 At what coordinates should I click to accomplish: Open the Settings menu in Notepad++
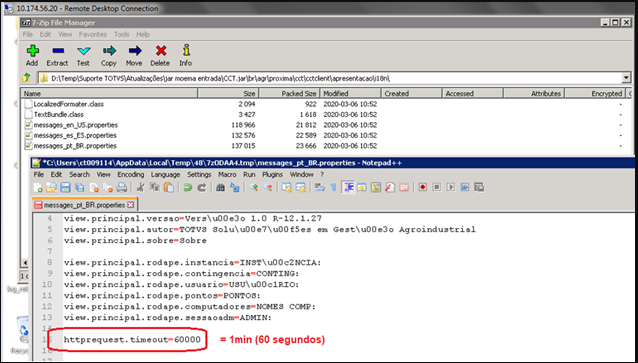(199, 175)
